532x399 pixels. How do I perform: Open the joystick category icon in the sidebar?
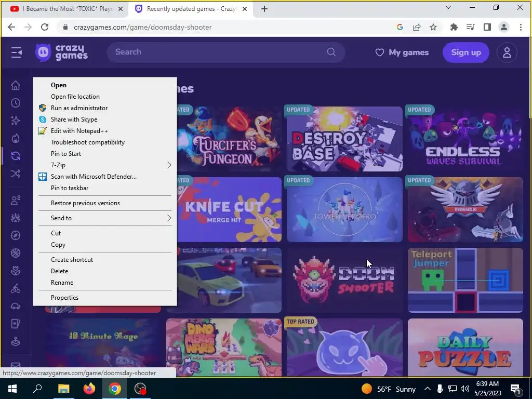point(16,342)
